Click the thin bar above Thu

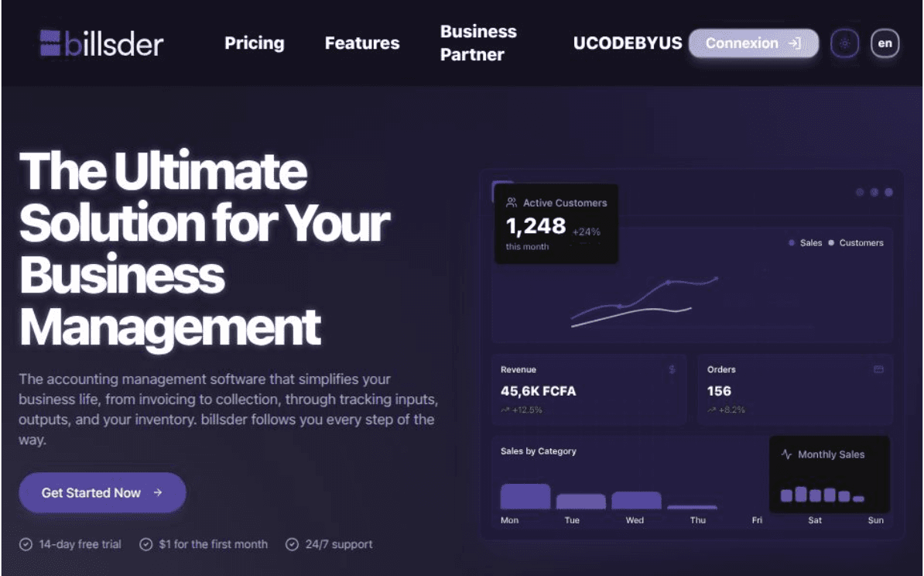pyautogui.click(x=693, y=507)
